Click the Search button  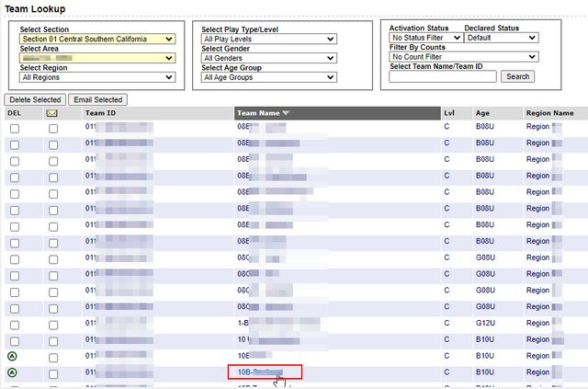517,76
